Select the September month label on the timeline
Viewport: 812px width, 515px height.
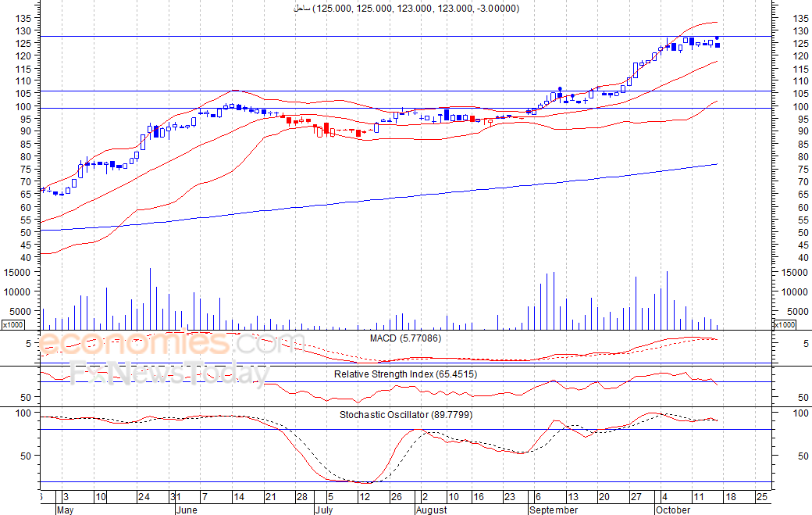(x=554, y=510)
